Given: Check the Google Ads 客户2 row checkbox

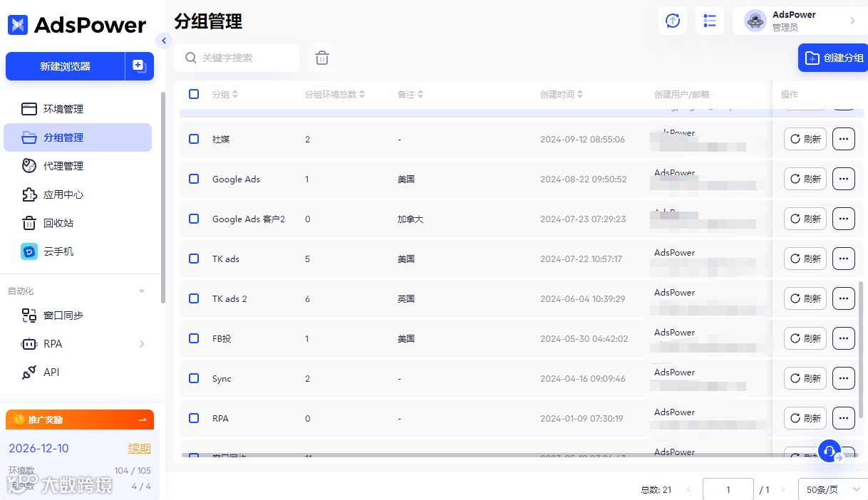Looking at the screenshot, I should 194,219.
